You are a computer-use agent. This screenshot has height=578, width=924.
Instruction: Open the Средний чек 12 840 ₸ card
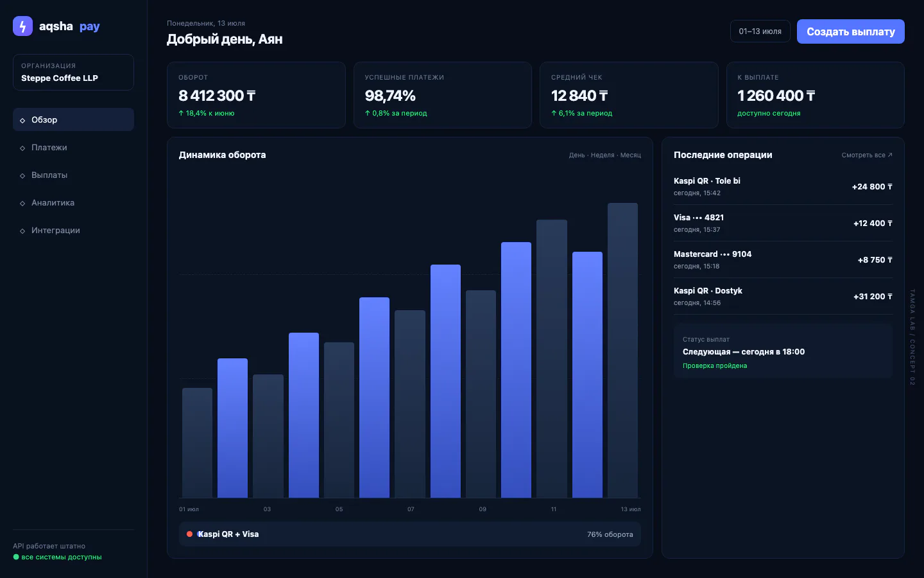[629, 95]
